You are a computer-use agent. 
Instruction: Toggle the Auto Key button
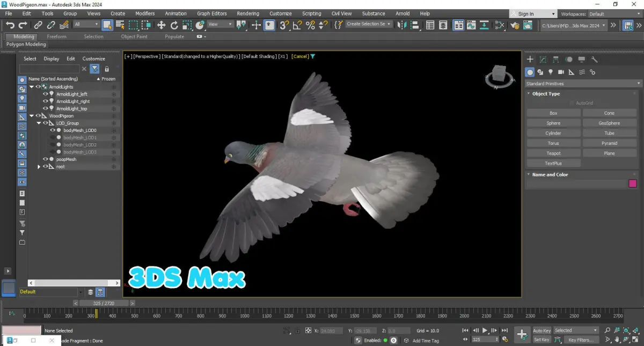pos(541,330)
